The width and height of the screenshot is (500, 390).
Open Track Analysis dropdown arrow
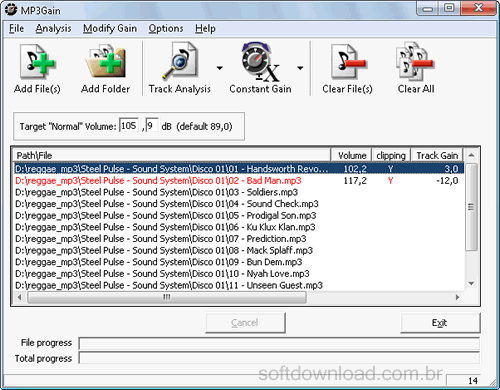219,68
